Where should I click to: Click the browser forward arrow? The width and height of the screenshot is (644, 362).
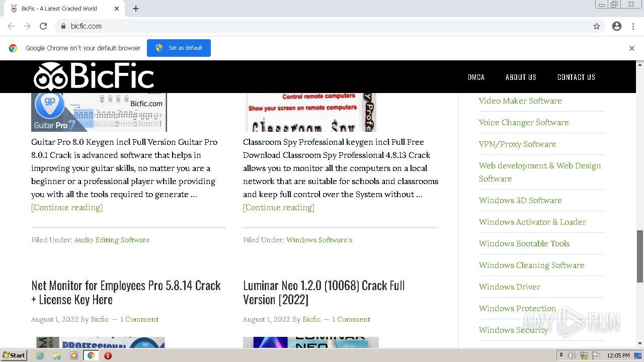27,26
